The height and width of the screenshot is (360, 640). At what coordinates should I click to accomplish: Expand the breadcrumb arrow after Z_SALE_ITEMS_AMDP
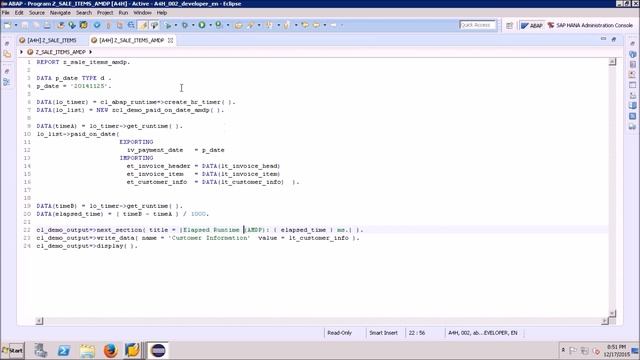tap(90, 52)
